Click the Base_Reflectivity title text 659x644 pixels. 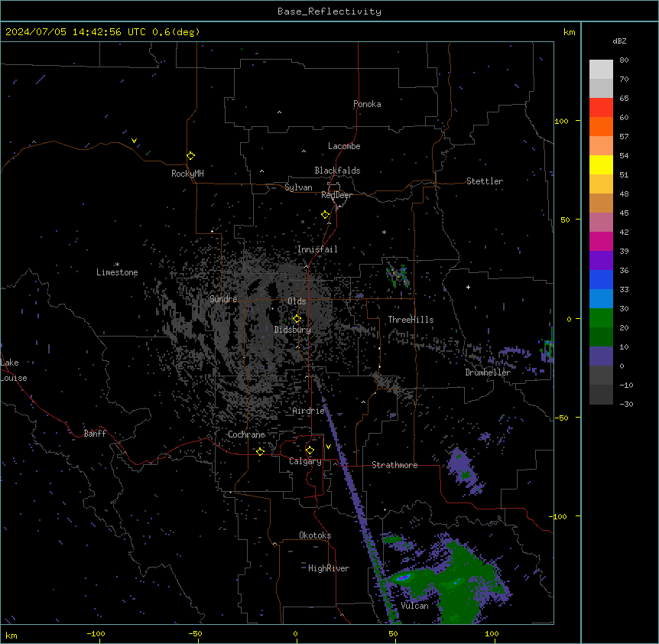[329, 11]
